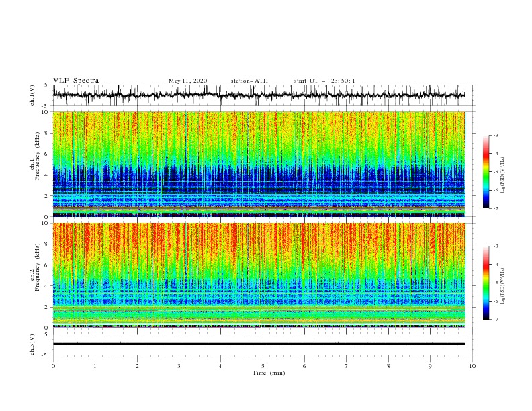Click the "7" tick label on the time axis
Screen dimensions: 532x411
point(347,366)
